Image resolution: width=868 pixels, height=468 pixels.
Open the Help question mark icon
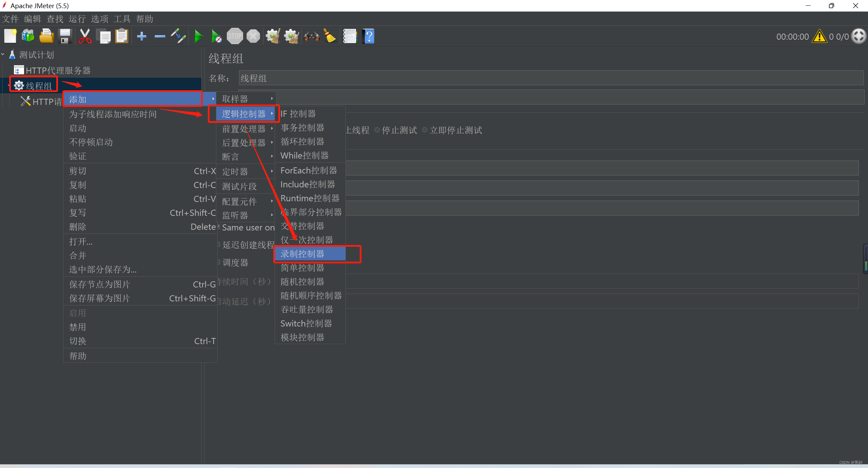point(368,36)
